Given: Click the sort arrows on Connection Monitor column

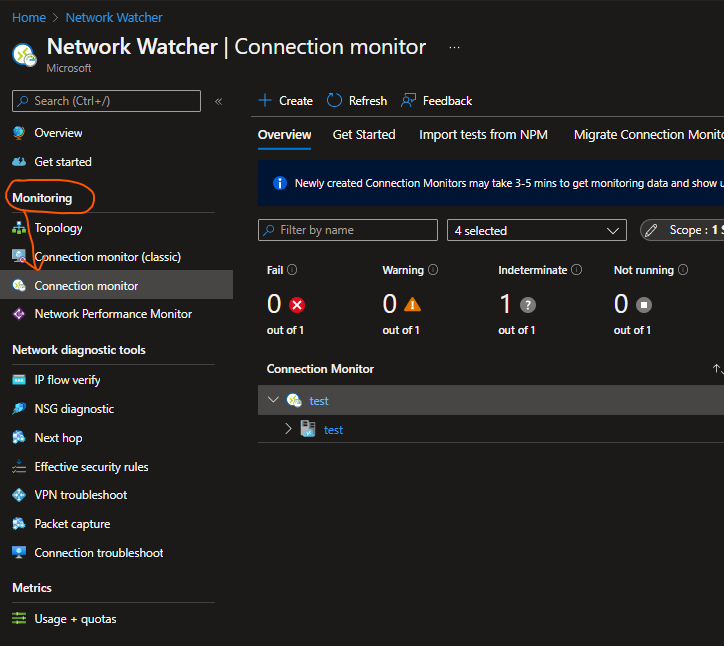Looking at the screenshot, I should 718,368.
